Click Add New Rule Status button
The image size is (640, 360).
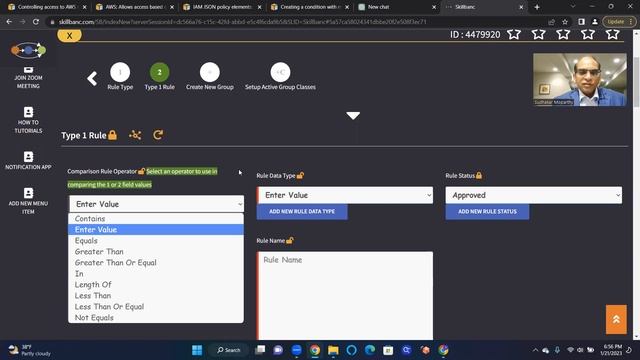[487, 211]
